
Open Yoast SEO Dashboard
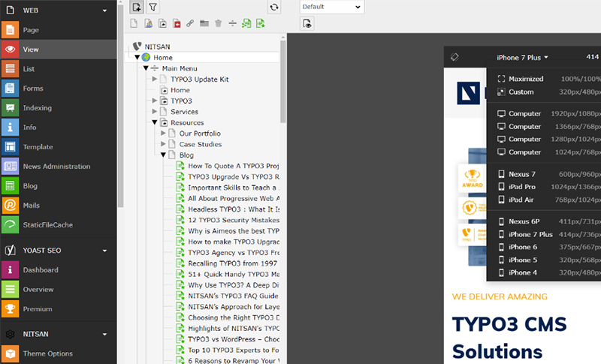[59, 270]
